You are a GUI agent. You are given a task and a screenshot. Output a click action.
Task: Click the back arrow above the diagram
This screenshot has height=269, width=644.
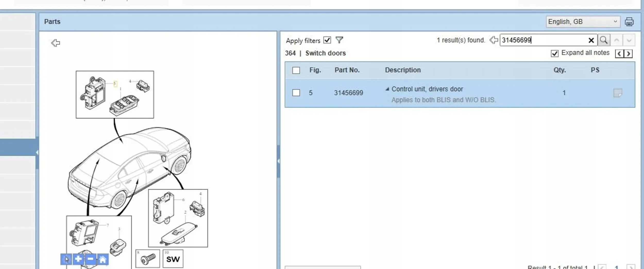(x=56, y=43)
